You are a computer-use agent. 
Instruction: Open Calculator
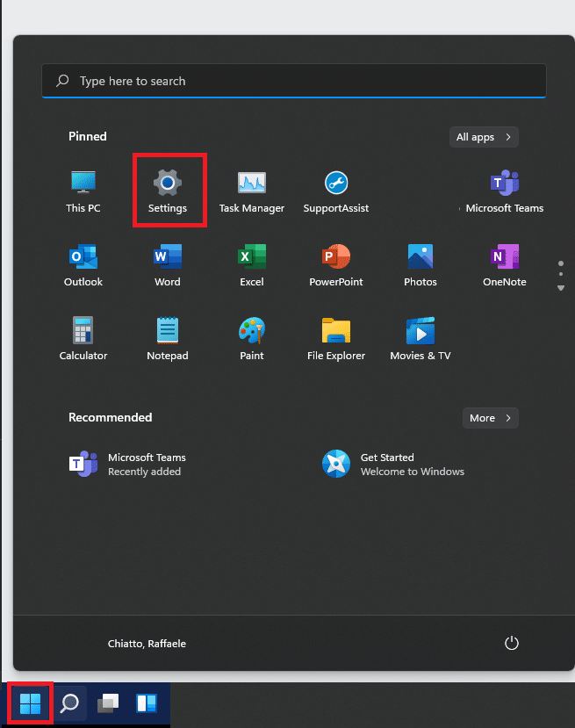coord(83,339)
